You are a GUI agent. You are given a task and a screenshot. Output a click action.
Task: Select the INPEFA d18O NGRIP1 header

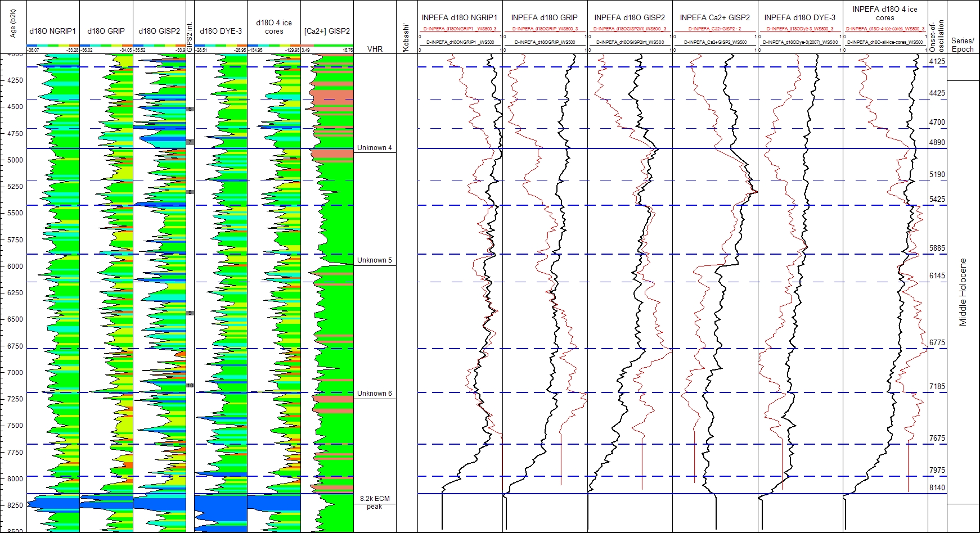click(460, 17)
